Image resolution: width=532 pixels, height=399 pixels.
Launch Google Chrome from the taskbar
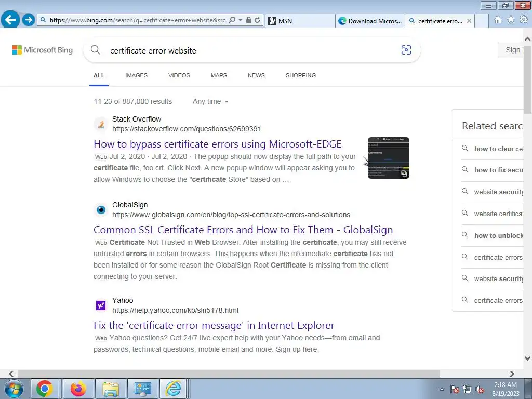coord(45,389)
